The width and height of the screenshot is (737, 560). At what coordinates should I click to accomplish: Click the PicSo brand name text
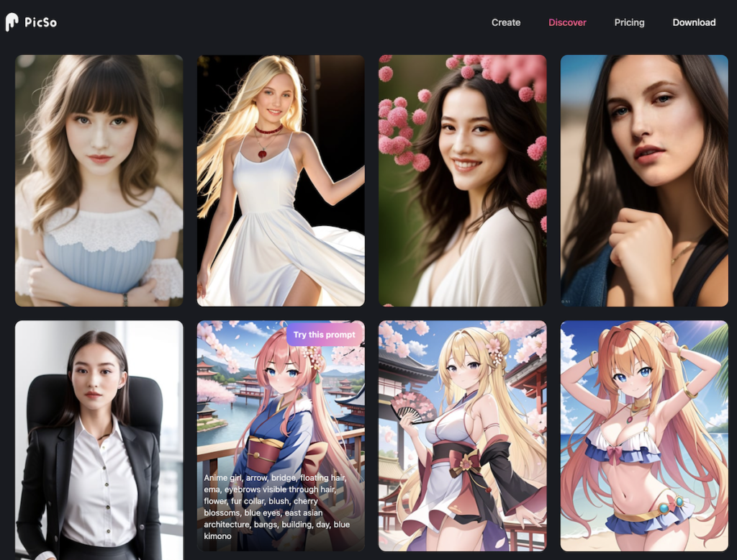(x=40, y=22)
